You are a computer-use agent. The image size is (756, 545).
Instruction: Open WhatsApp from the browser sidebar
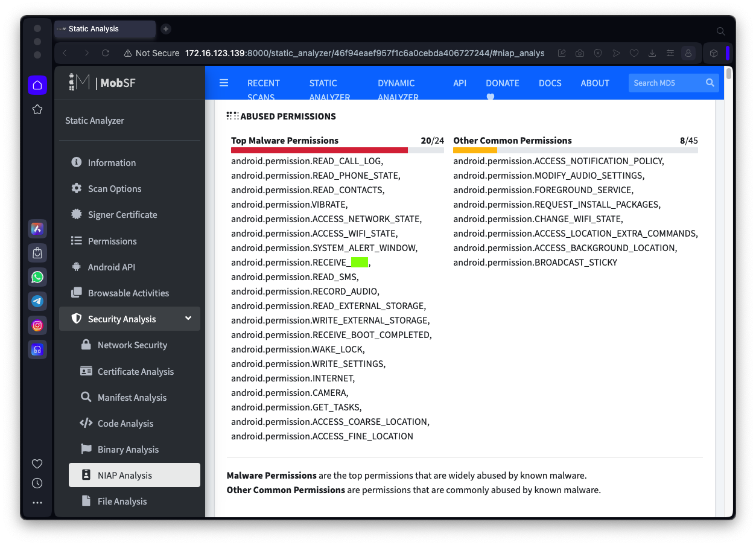(37, 277)
